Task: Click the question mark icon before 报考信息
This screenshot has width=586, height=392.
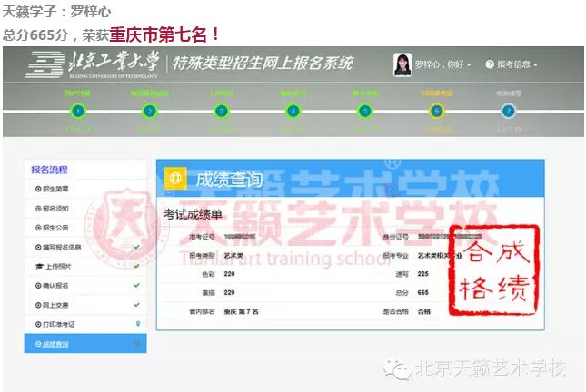Action: pos(490,65)
